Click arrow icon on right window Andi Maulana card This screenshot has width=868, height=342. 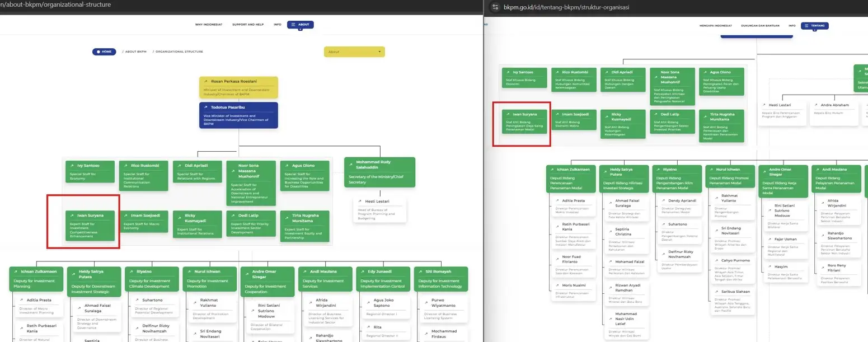click(817, 169)
